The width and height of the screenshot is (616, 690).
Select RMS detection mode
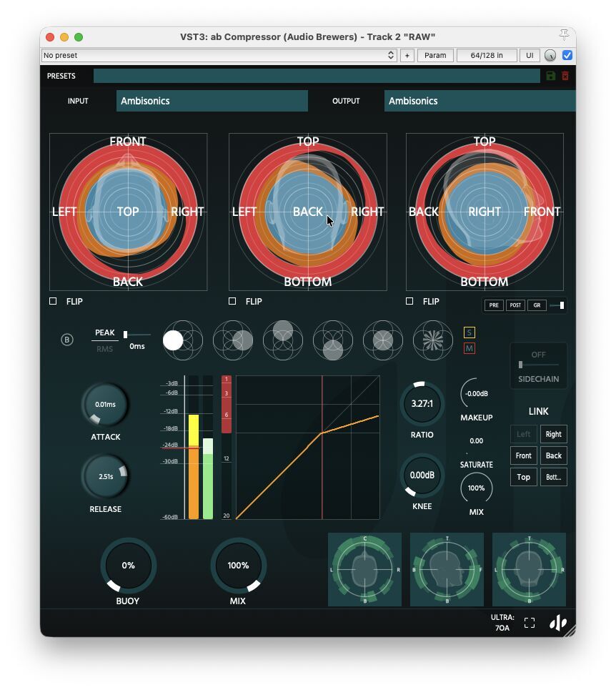104,349
